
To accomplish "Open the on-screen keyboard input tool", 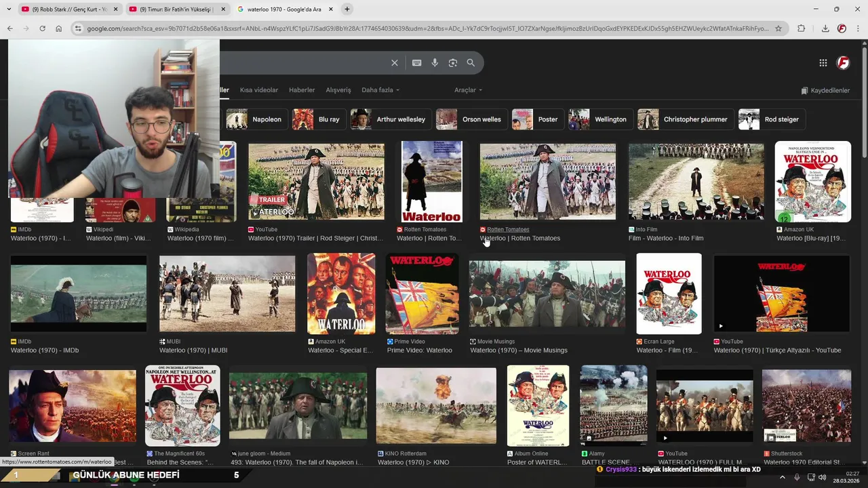I will [417, 63].
